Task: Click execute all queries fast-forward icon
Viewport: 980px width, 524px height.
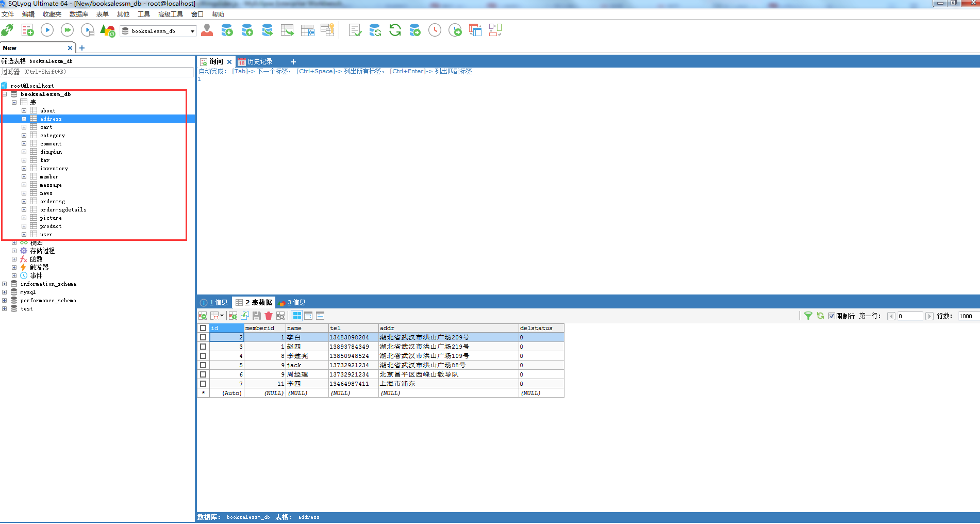Action: pyautogui.click(x=67, y=30)
